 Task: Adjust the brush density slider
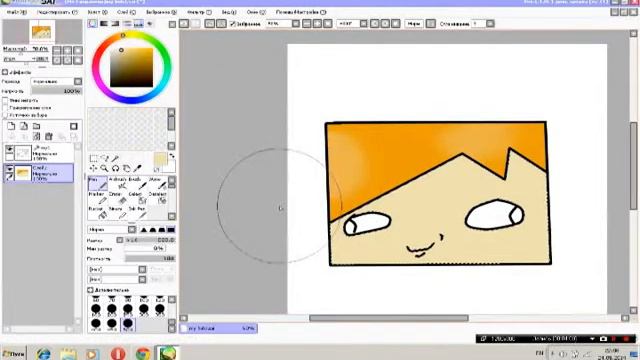point(151,258)
